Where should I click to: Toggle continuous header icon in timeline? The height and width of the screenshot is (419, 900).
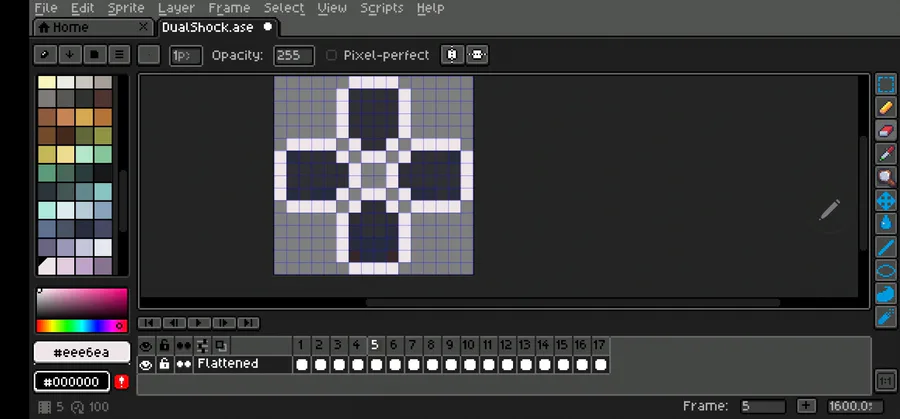(x=184, y=346)
